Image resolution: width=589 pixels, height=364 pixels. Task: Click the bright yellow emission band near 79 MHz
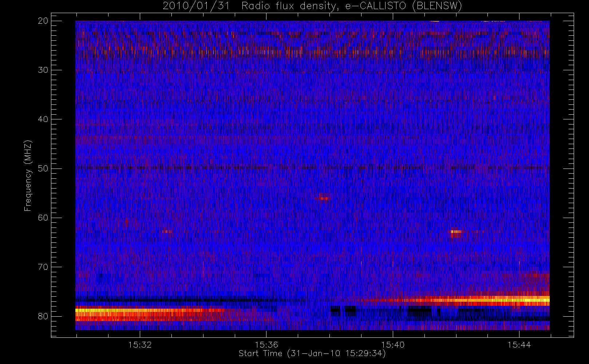pos(149,310)
